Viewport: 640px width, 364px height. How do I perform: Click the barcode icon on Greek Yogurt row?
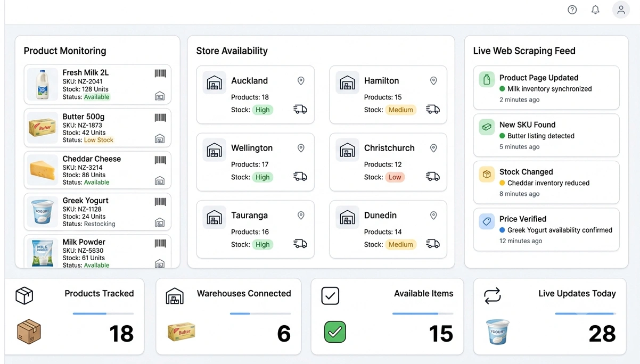click(160, 202)
